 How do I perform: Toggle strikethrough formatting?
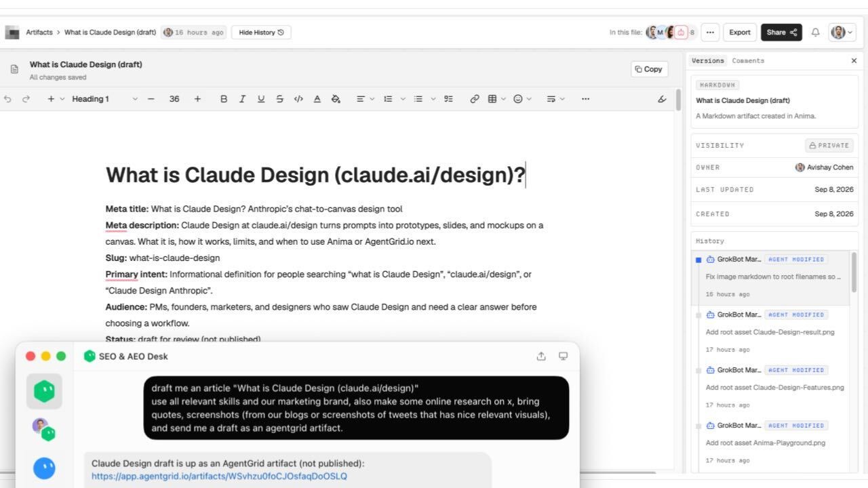[279, 99]
